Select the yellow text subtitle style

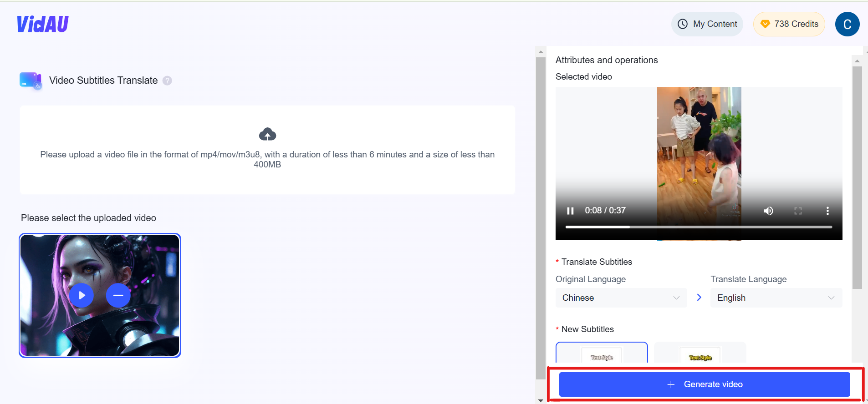click(700, 353)
